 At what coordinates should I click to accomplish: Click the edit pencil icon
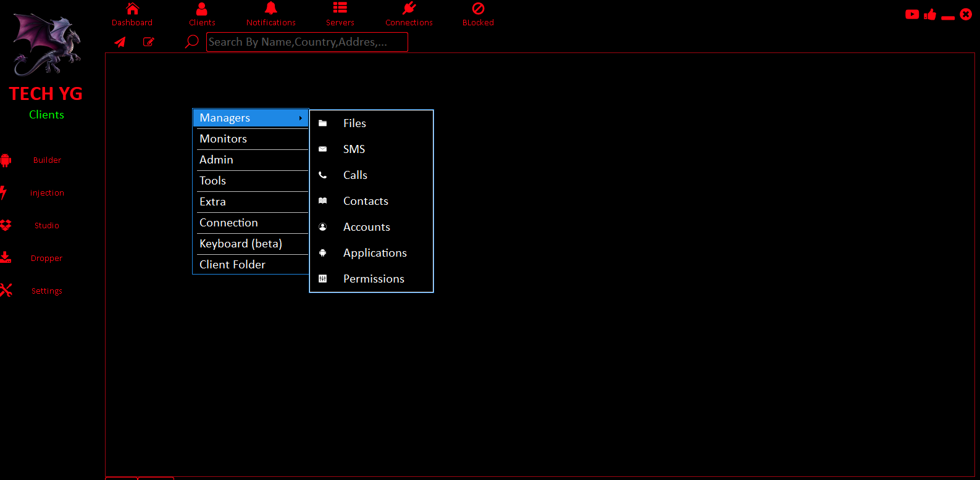(148, 42)
